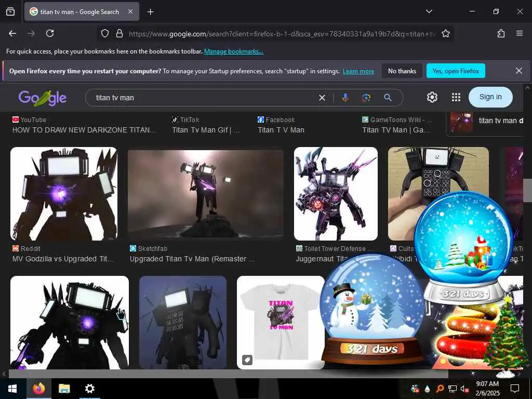Open the Google apps grid
Viewport: 532px width, 399px height.
(456, 97)
